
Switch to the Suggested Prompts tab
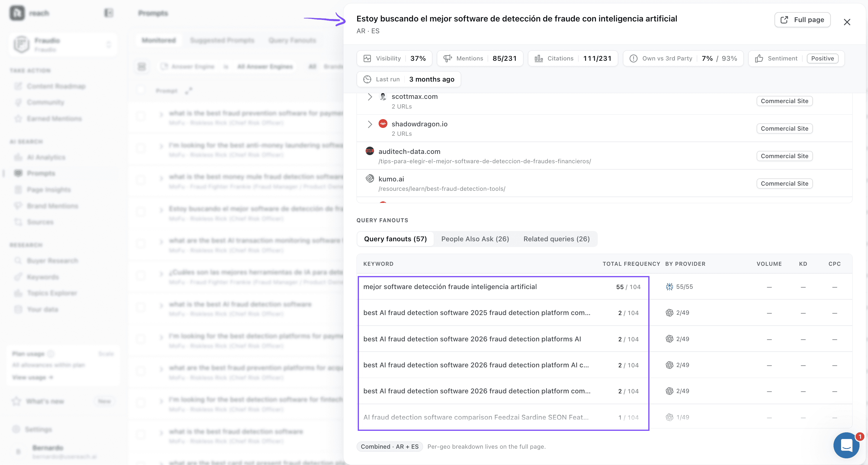(x=222, y=41)
